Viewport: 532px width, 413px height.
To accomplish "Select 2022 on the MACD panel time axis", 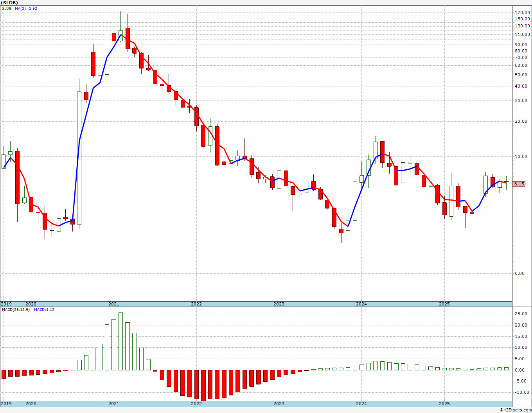I will 196,404.
